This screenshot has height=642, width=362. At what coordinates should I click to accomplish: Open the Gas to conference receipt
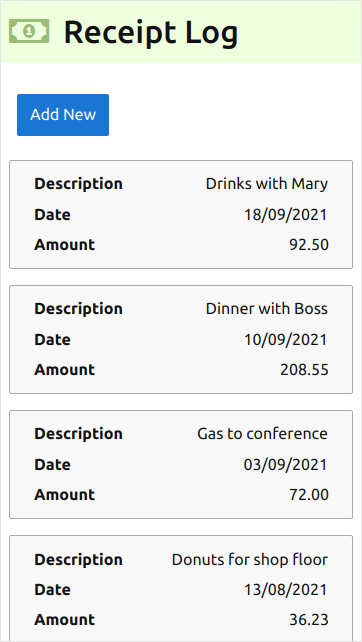(x=181, y=464)
